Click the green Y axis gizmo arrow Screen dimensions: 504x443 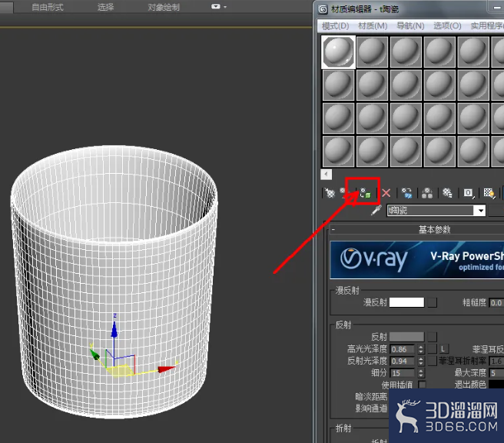click(94, 355)
